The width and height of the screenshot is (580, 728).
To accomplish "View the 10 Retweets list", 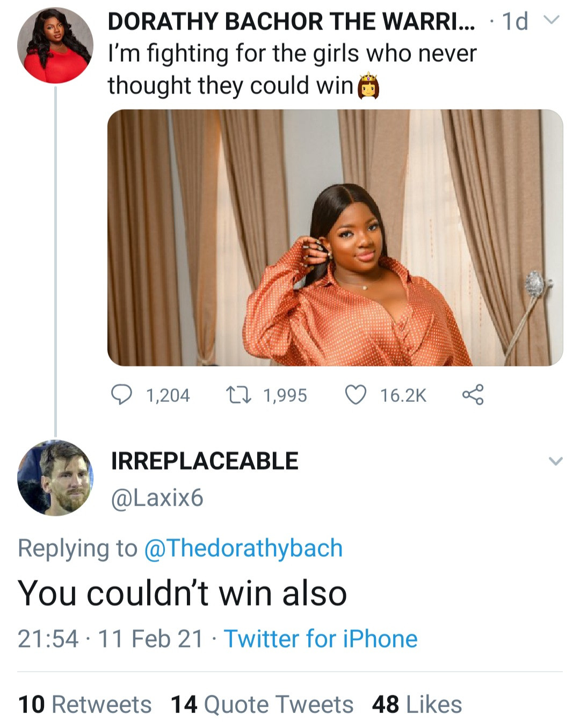I will [x=85, y=704].
